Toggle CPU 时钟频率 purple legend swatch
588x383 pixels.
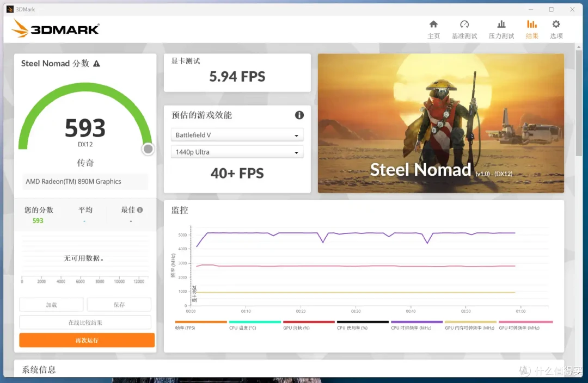click(x=416, y=322)
